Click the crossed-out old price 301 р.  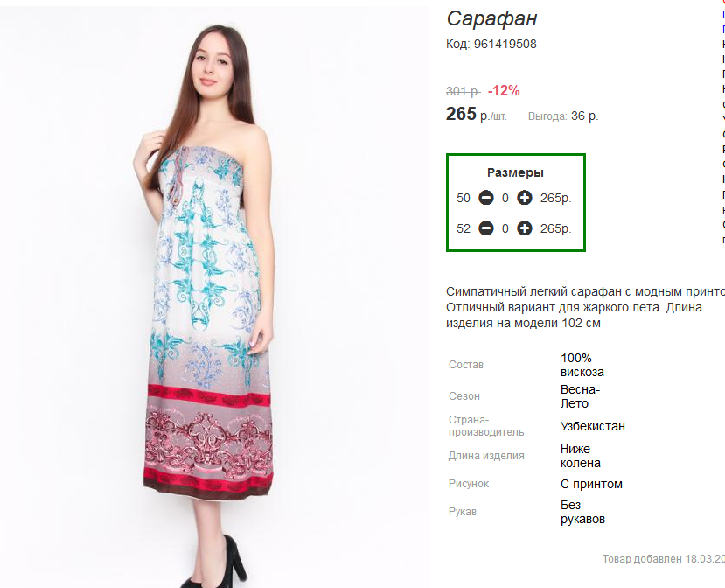point(463,91)
